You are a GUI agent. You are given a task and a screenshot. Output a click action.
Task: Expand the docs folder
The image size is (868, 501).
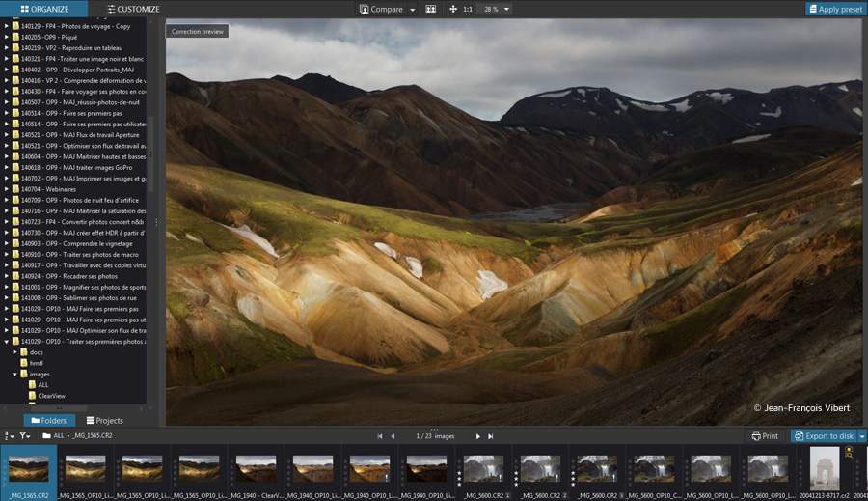(15, 352)
